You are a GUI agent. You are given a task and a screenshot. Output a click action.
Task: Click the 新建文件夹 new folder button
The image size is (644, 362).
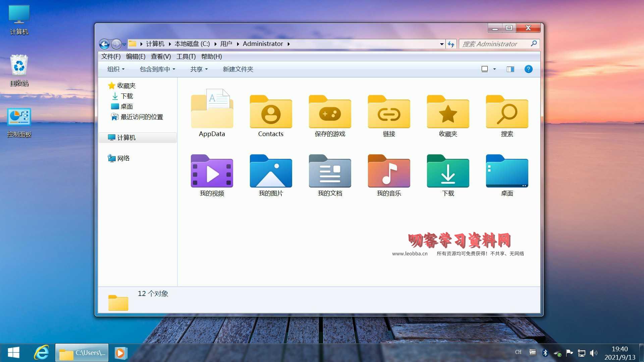click(238, 69)
